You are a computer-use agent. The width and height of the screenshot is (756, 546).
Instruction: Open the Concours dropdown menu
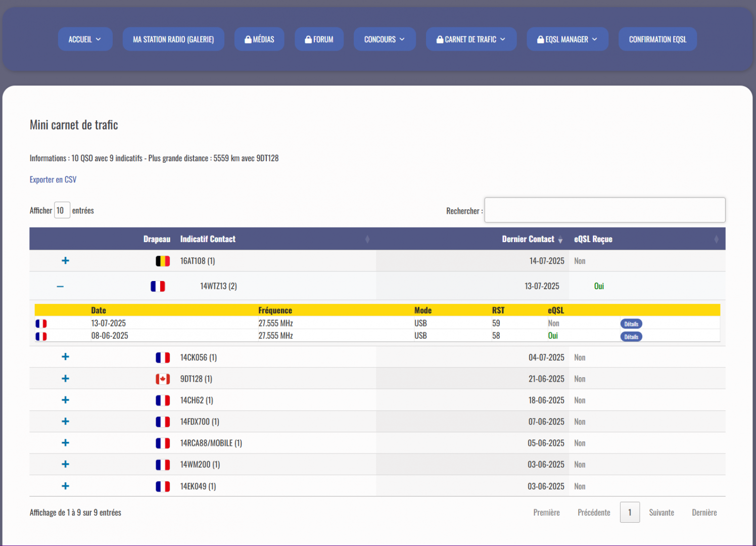pos(384,39)
